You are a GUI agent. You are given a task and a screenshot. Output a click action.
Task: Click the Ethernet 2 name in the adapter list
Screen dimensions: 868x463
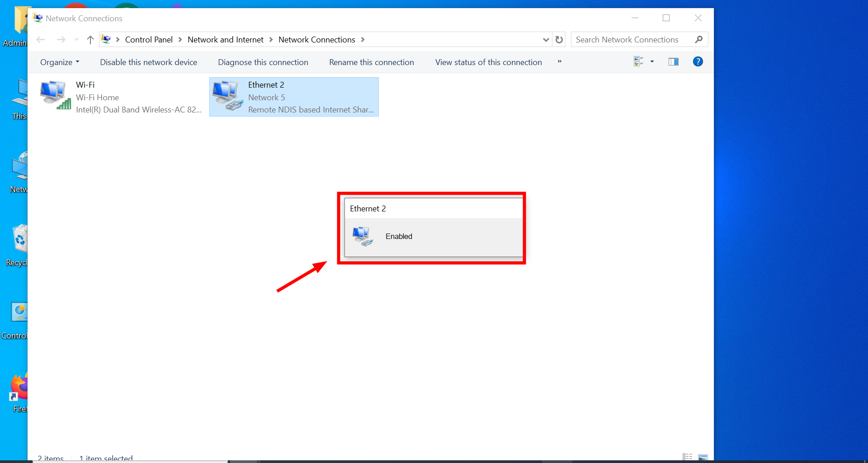point(266,85)
